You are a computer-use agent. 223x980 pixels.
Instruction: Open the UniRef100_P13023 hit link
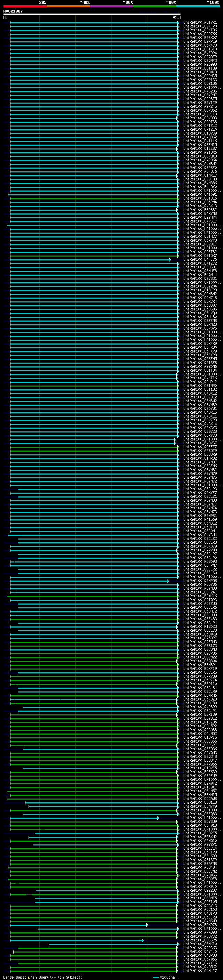pos(200,626)
